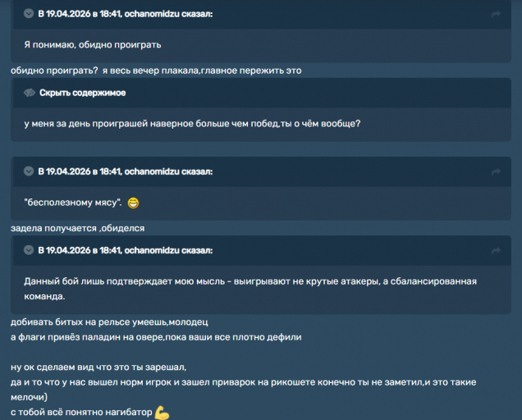Open ochanomidzu's name in the "бесполезному мясу" quote header
Viewport: 522px width, 420px height.
pos(152,171)
